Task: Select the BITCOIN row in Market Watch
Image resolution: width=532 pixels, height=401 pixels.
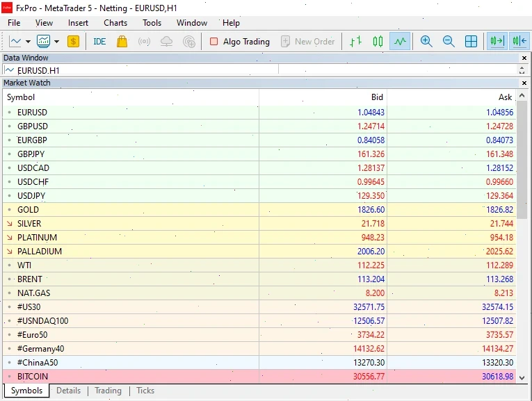Action: tap(33, 376)
